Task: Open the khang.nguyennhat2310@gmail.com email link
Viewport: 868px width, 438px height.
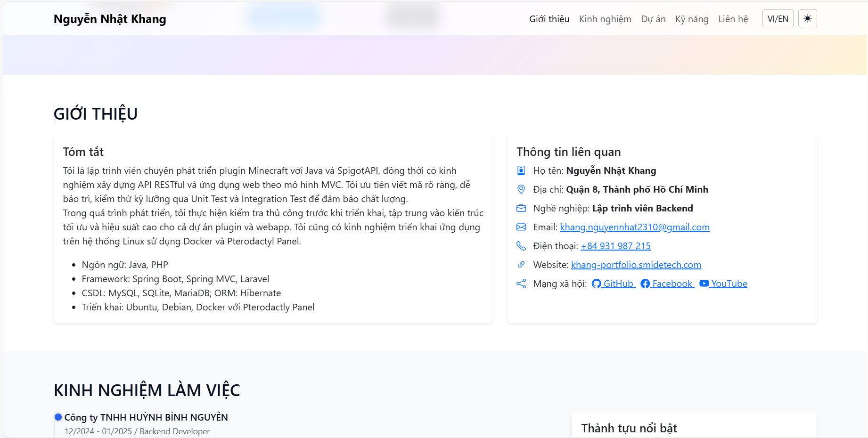Action: coord(635,227)
